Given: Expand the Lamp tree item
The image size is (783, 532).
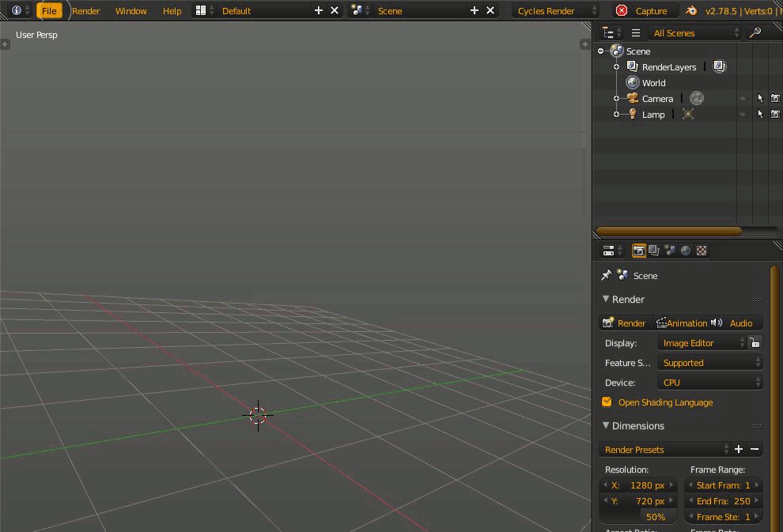Looking at the screenshot, I should (616, 114).
